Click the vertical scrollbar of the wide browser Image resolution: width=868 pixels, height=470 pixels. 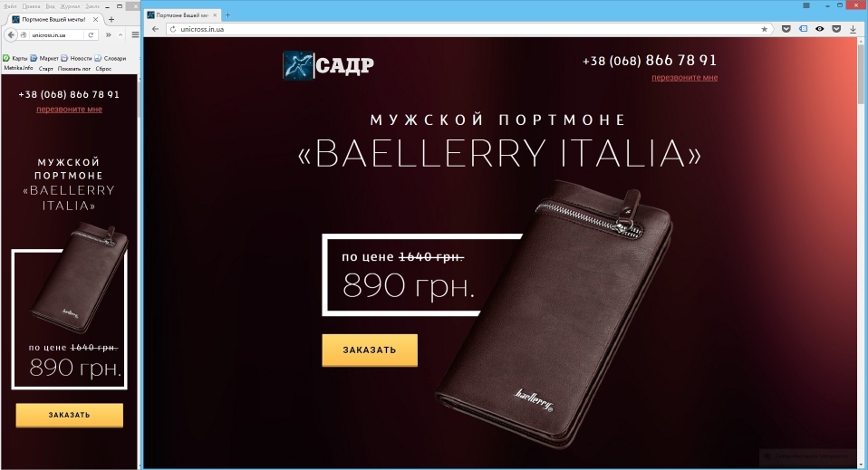(x=862, y=254)
